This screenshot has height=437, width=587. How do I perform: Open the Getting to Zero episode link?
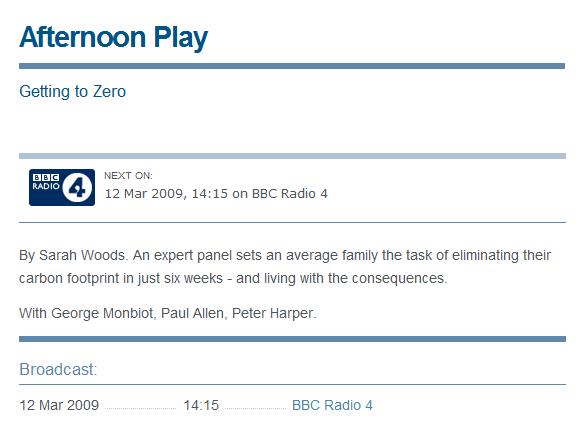(73, 91)
